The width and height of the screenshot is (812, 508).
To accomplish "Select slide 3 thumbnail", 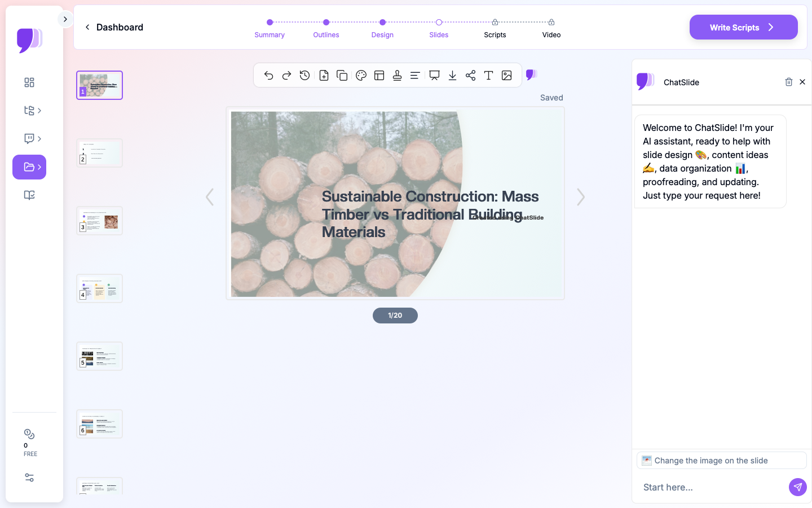I will 100,221.
